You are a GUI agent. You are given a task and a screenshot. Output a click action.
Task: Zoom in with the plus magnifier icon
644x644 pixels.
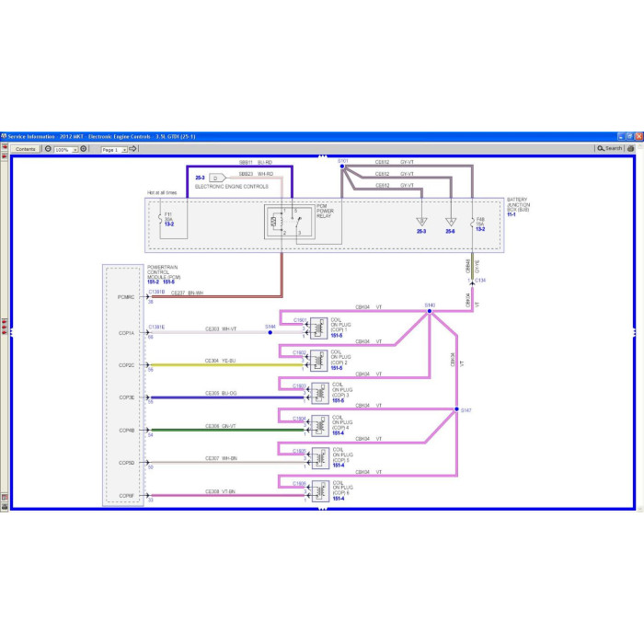click(x=84, y=149)
